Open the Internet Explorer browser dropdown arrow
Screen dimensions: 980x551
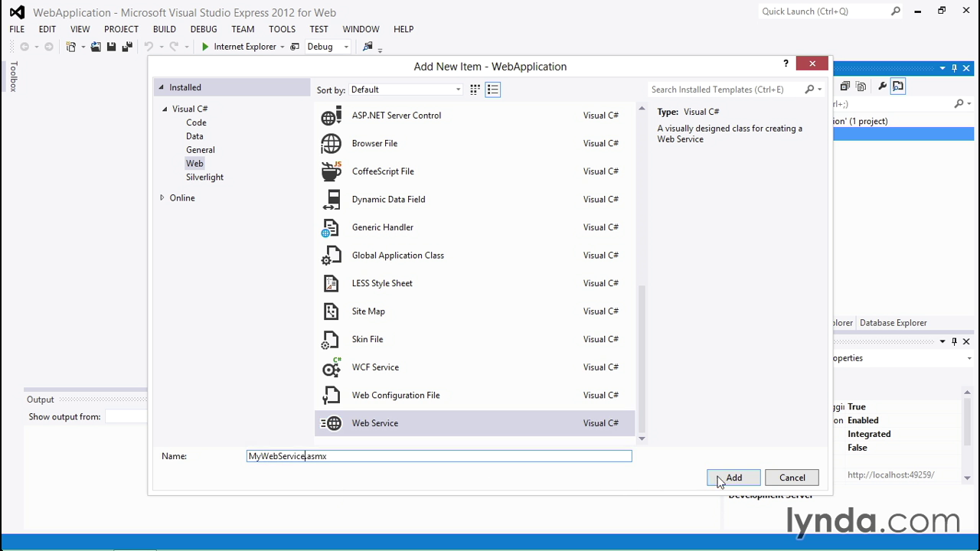click(x=282, y=47)
